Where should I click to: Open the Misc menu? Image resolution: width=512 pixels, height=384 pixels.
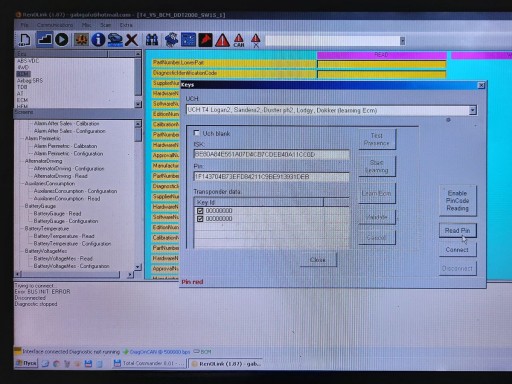point(86,25)
